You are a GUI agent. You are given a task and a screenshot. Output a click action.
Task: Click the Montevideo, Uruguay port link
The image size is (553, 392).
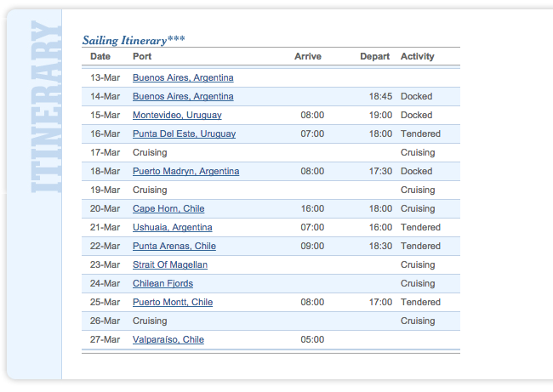click(x=177, y=116)
